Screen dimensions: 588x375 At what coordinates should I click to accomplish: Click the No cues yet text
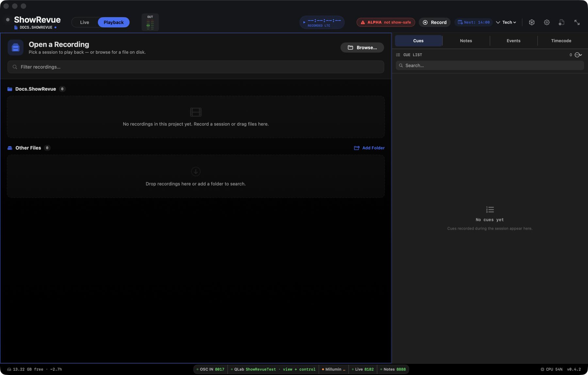point(490,220)
